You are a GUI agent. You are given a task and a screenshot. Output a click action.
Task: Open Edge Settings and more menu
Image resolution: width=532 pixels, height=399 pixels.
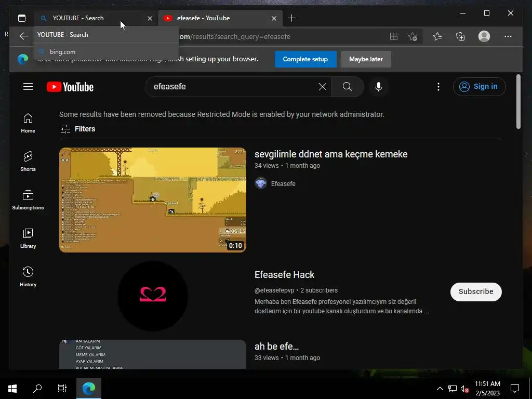(508, 36)
